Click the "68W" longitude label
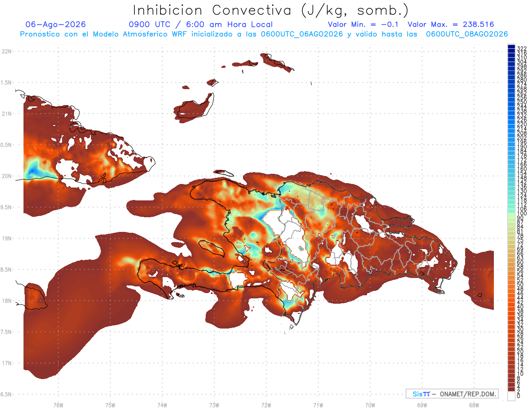The height and width of the screenshot is (411, 532). [474, 404]
